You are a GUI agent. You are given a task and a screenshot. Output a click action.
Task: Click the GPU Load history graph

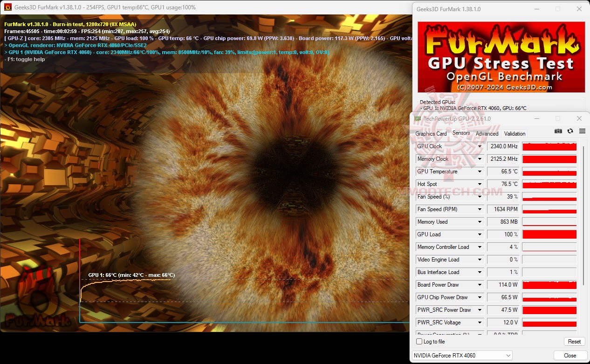click(549, 234)
